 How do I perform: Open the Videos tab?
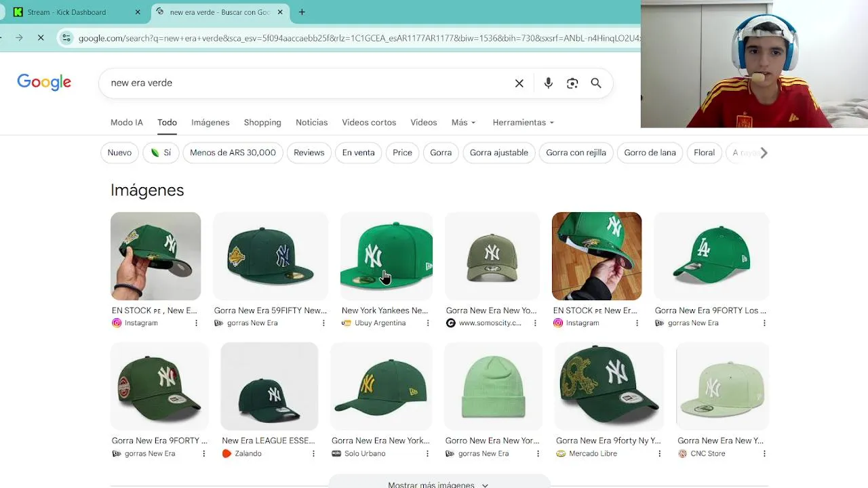click(423, 123)
